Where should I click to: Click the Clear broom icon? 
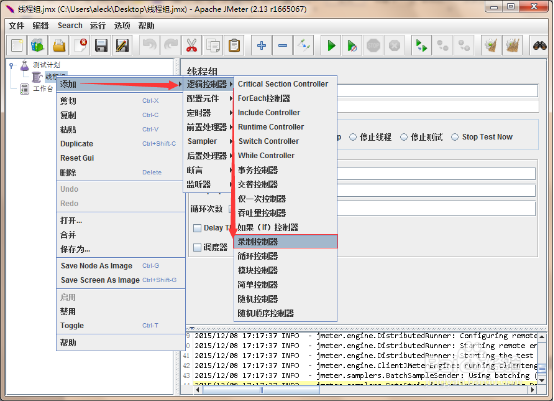click(x=491, y=46)
